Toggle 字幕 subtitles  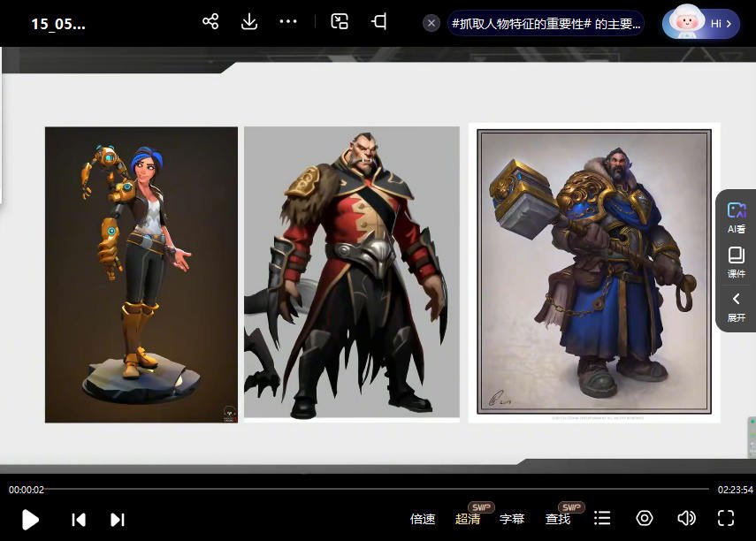pos(512,519)
